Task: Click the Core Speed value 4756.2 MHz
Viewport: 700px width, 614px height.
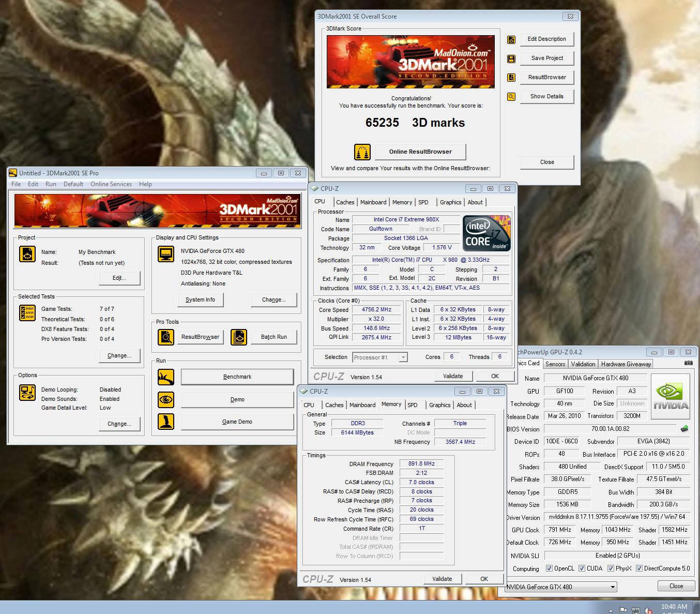Action: coord(377,310)
